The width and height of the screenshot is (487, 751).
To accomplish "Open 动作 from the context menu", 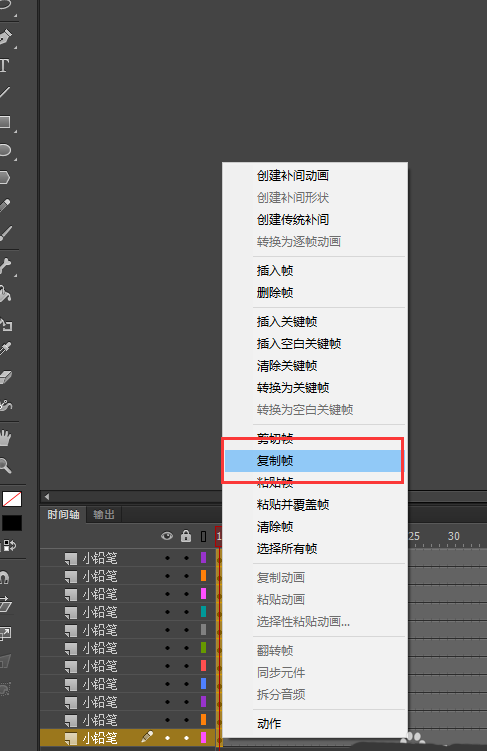I will pos(269,724).
